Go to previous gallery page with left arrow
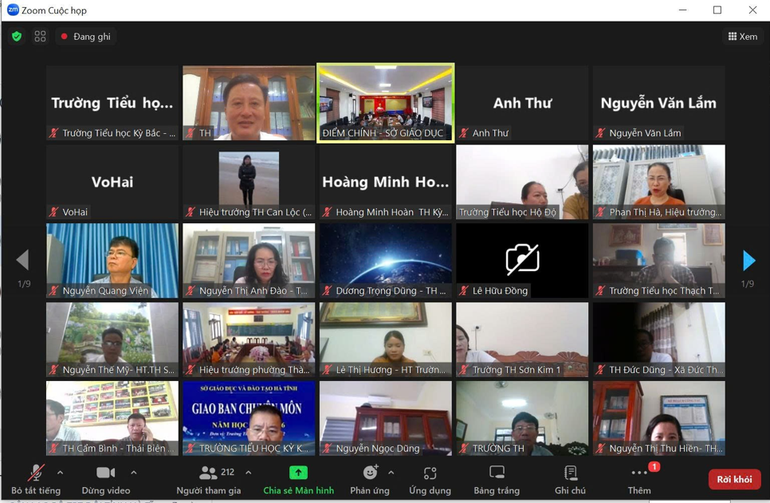 22,261
